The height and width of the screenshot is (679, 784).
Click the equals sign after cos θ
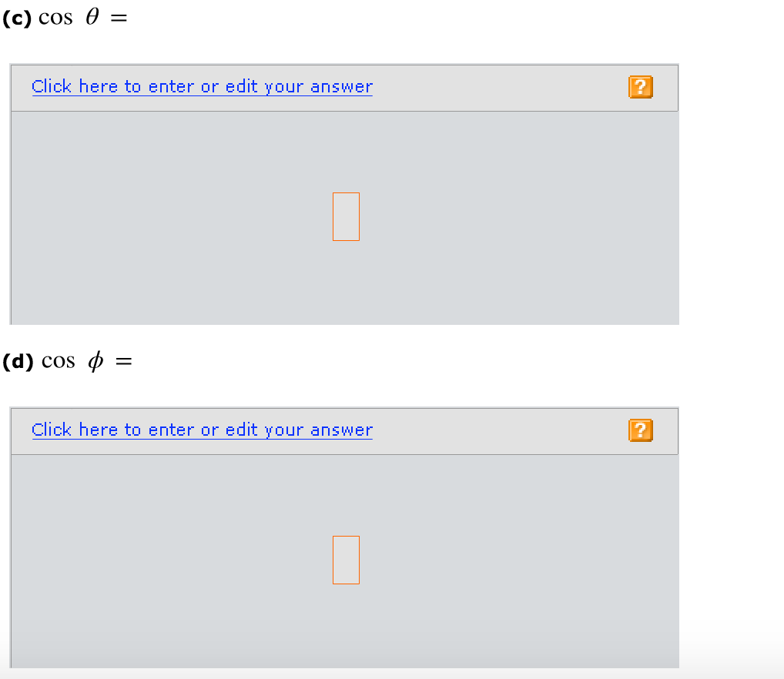click(119, 18)
